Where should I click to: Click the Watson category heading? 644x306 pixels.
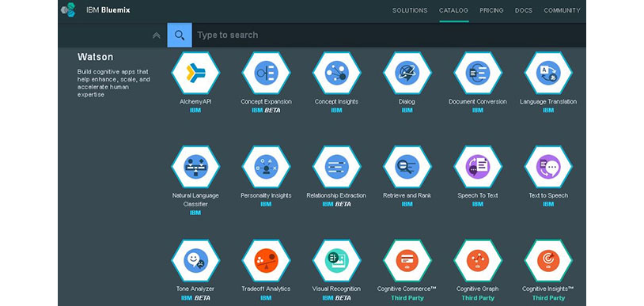(95, 57)
